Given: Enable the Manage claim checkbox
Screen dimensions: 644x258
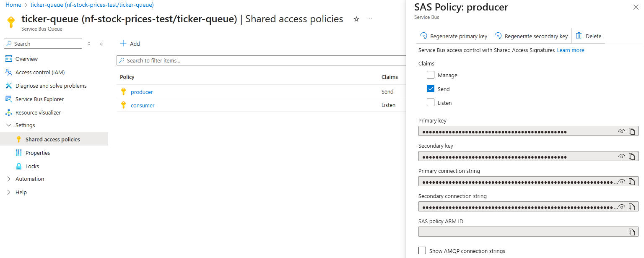Looking at the screenshot, I should coord(431,75).
